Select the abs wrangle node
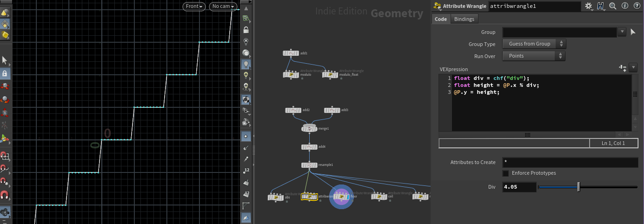 [276, 198]
